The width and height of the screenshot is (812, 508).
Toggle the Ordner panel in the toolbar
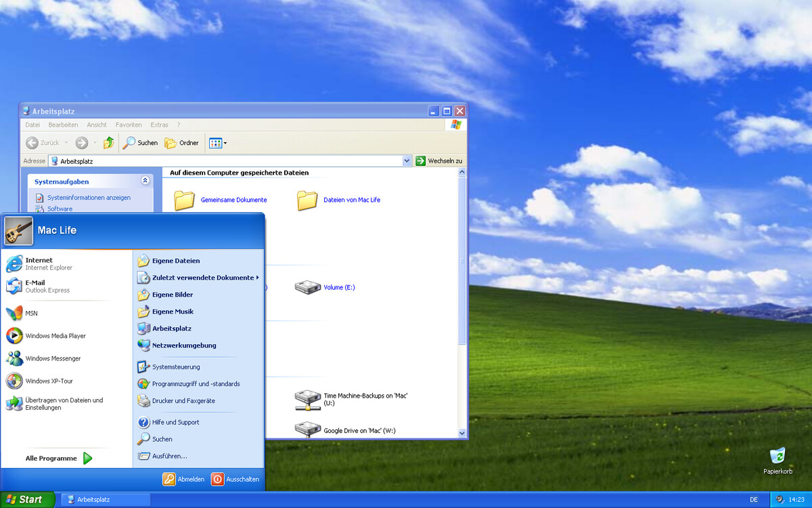181,143
